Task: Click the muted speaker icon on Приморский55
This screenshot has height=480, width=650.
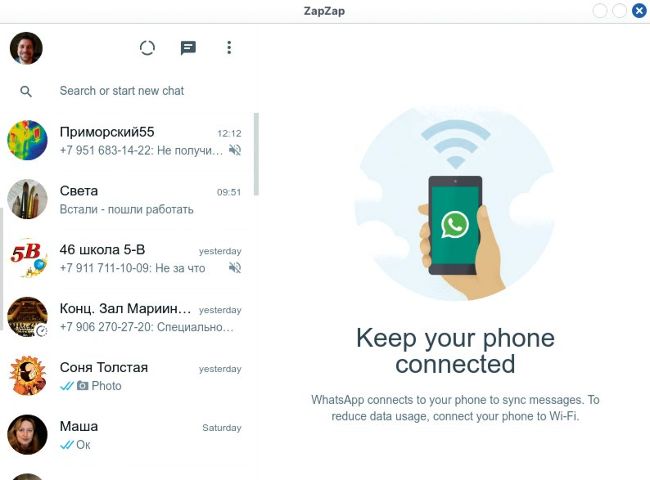Action: point(235,150)
